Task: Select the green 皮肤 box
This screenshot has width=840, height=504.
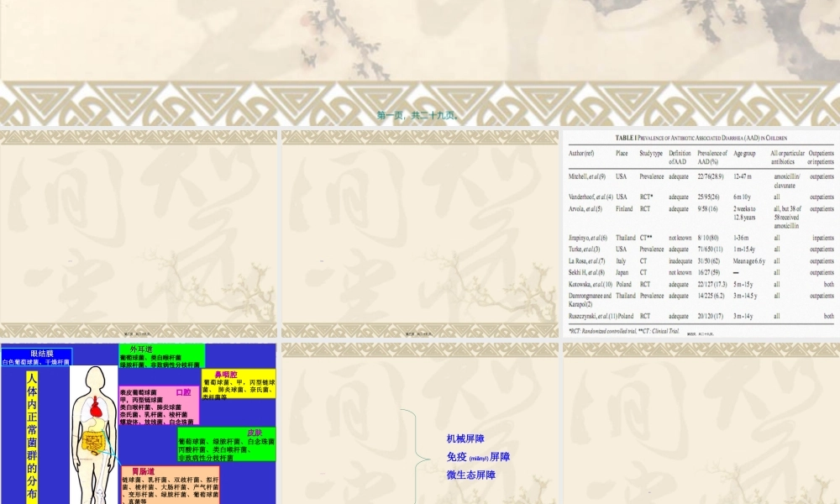Action: [x=226, y=444]
